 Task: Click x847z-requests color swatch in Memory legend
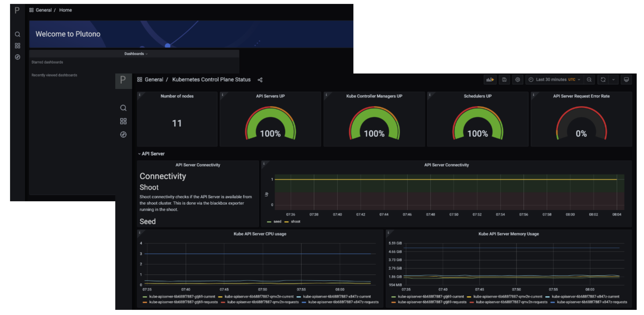click(553, 302)
